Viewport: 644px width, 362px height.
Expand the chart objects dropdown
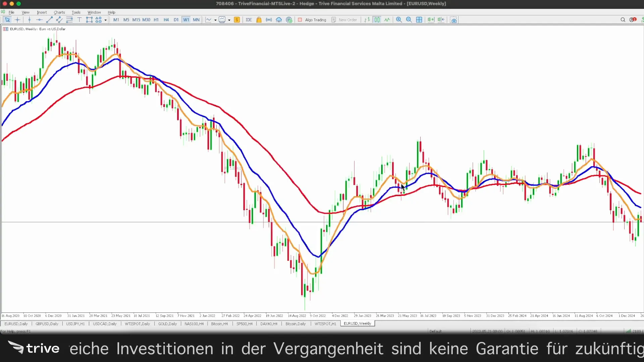[x=229, y=20]
